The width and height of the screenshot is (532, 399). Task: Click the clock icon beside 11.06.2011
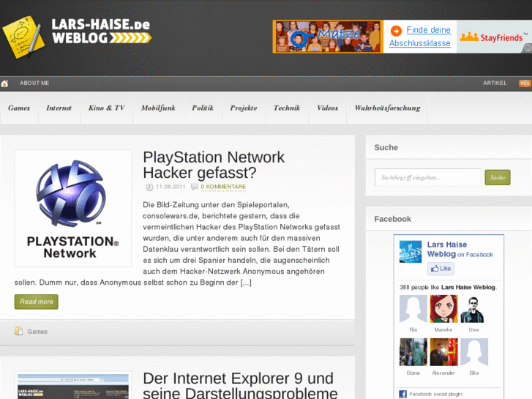point(149,187)
